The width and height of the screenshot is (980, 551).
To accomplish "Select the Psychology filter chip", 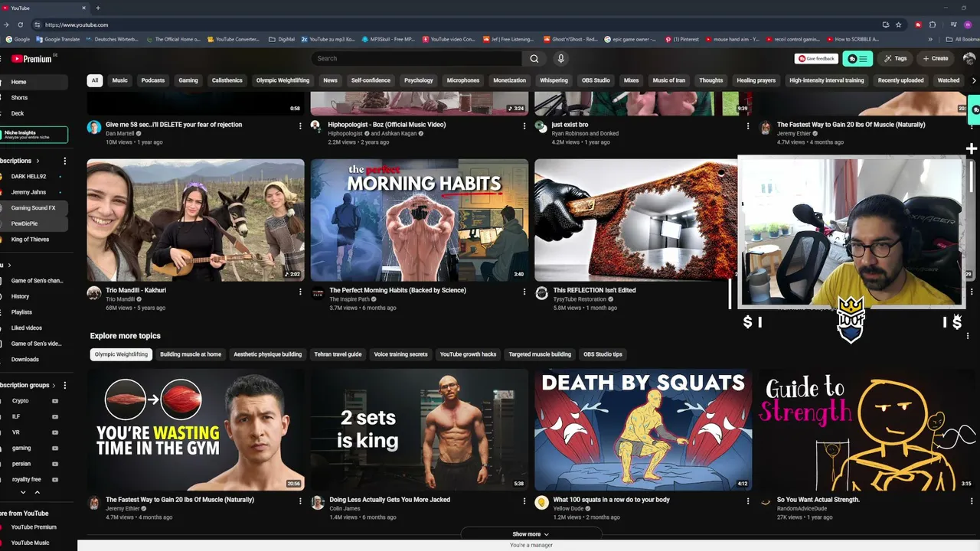I will (x=419, y=80).
